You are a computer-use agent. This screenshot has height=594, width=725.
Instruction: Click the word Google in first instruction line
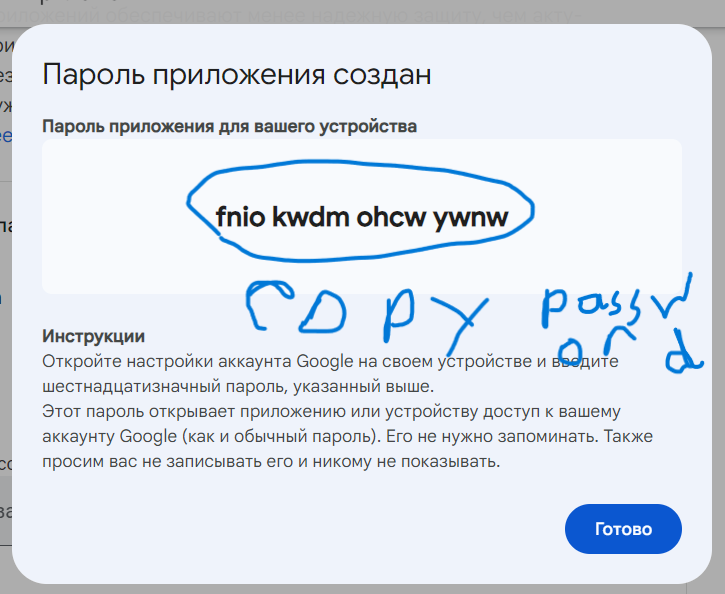coord(325,361)
